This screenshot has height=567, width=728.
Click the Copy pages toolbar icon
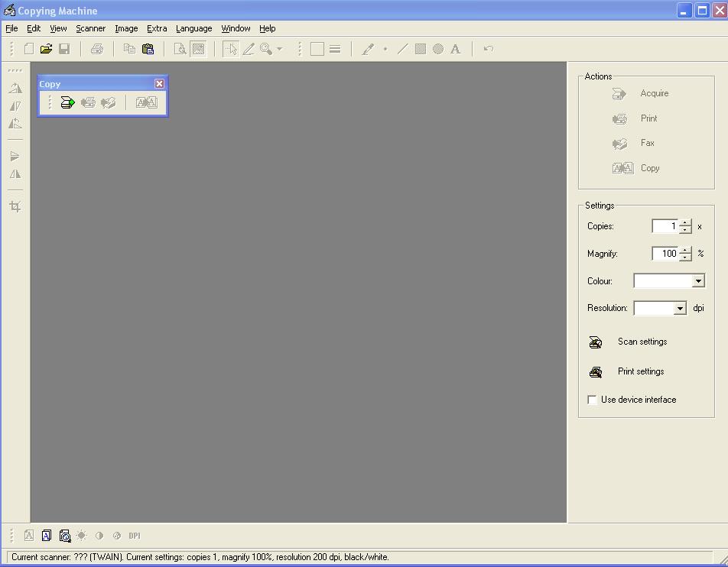tap(129, 49)
